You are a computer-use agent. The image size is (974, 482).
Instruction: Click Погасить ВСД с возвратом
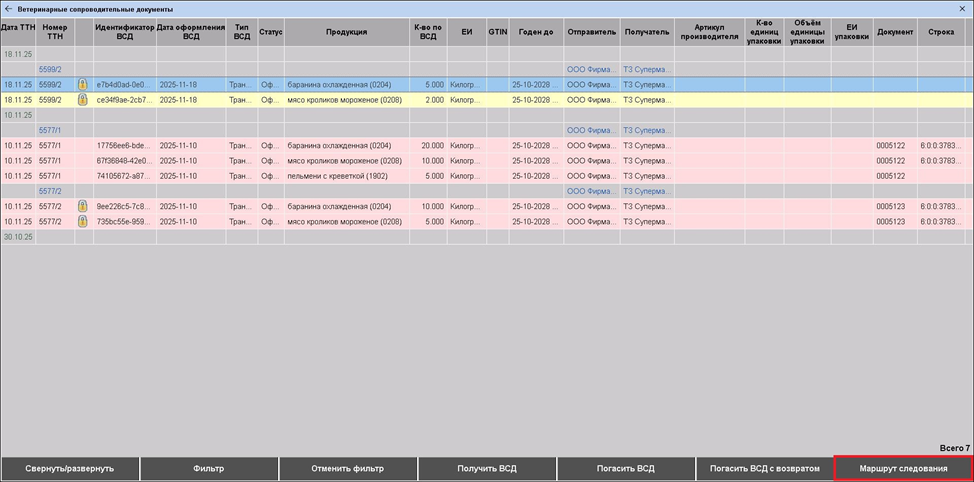(x=764, y=468)
